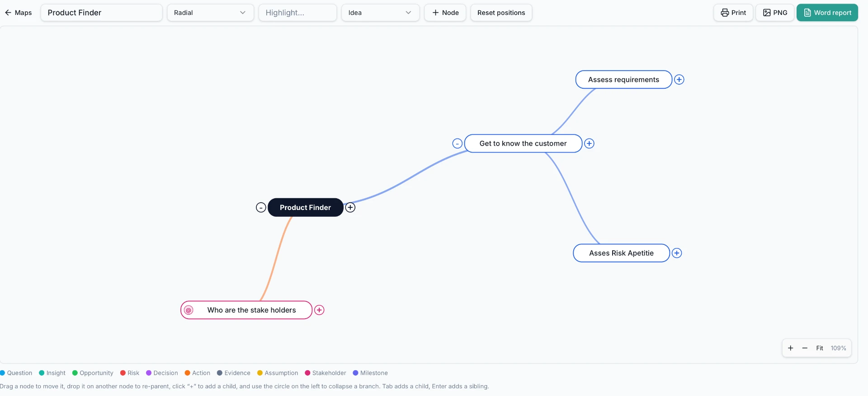Viewport: 868px width, 396px height.
Task: Click the Action legend label
Action: 201,373
